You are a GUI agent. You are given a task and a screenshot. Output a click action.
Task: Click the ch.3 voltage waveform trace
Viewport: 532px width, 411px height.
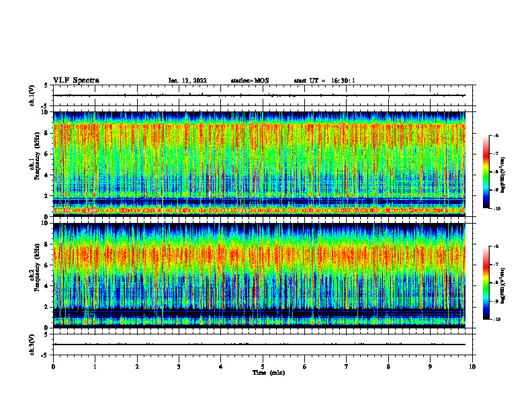click(259, 345)
